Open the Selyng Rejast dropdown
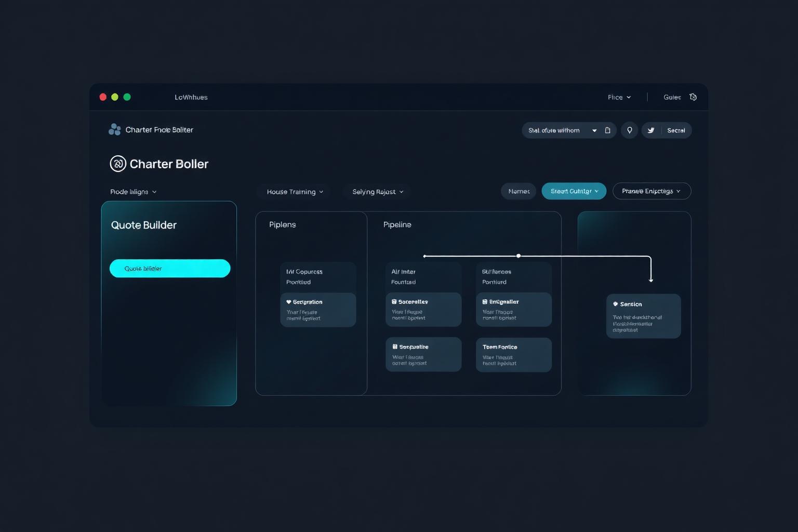This screenshot has height=532, width=798. pos(378,192)
